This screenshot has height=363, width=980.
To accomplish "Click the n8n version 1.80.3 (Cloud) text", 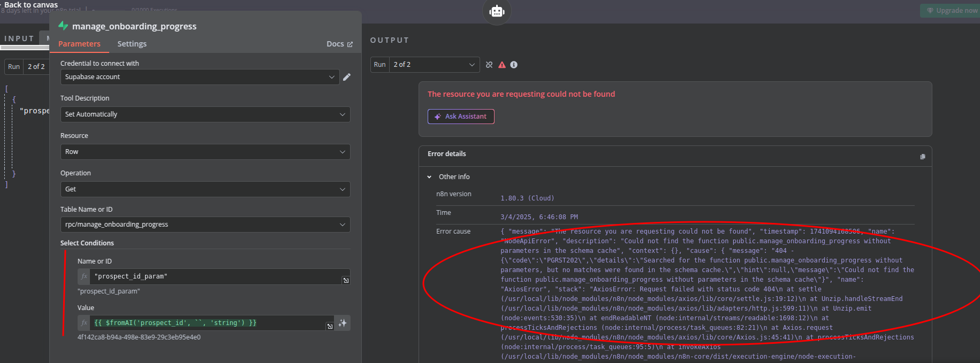I will pos(527,198).
